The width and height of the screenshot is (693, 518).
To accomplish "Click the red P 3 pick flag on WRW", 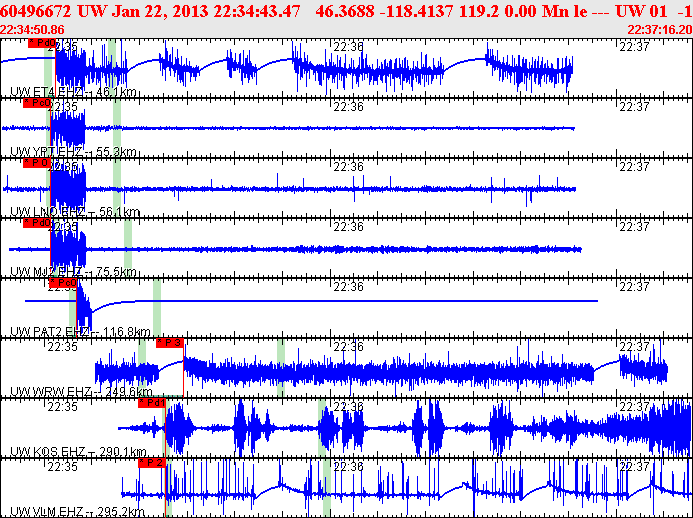I will [x=170, y=343].
